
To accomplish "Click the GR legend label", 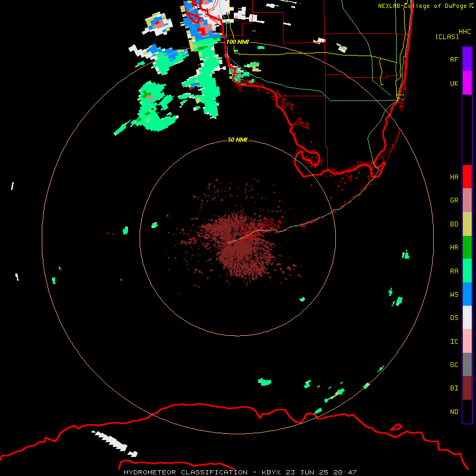I will (454, 200).
